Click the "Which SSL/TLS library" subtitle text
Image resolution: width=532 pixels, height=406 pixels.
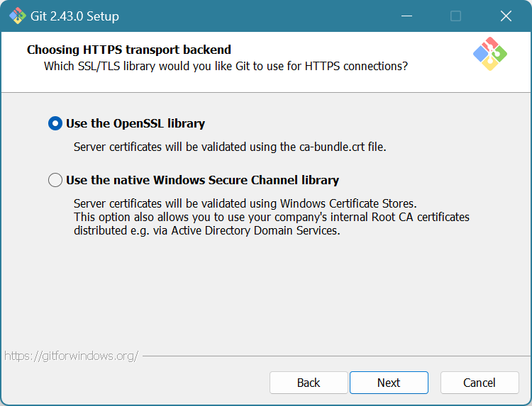pyautogui.click(x=226, y=66)
